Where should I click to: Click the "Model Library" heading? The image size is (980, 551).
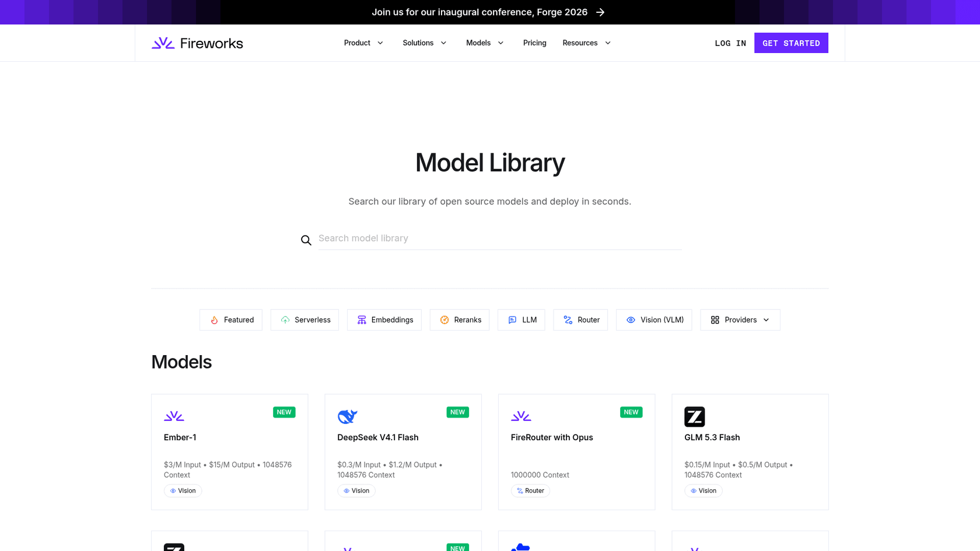pos(490,163)
